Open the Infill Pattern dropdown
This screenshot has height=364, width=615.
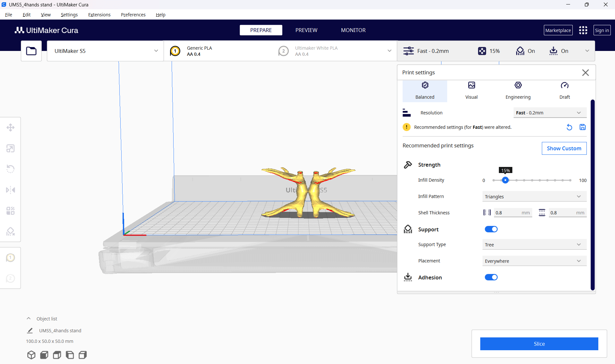[x=534, y=196]
